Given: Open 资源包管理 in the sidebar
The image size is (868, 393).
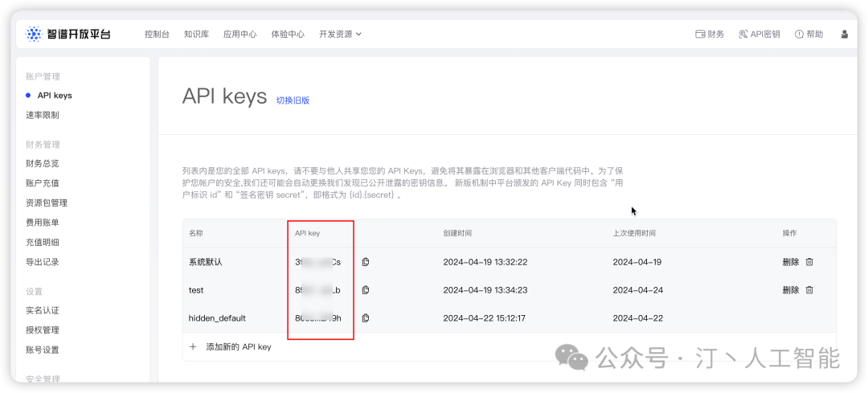Looking at the screenshot, I should point(47,203).
